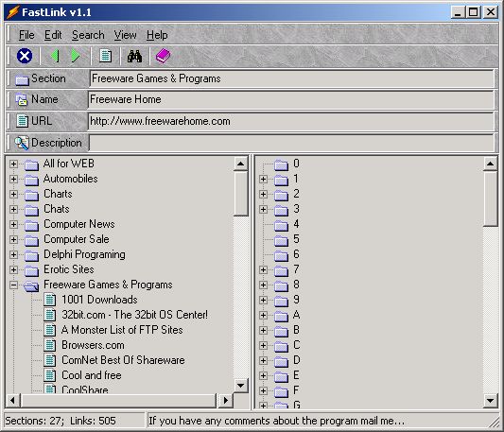The height and width of the screenshot is (432, 504).
Task: Expand the All for WEB folder
Action: pos(13,164)
